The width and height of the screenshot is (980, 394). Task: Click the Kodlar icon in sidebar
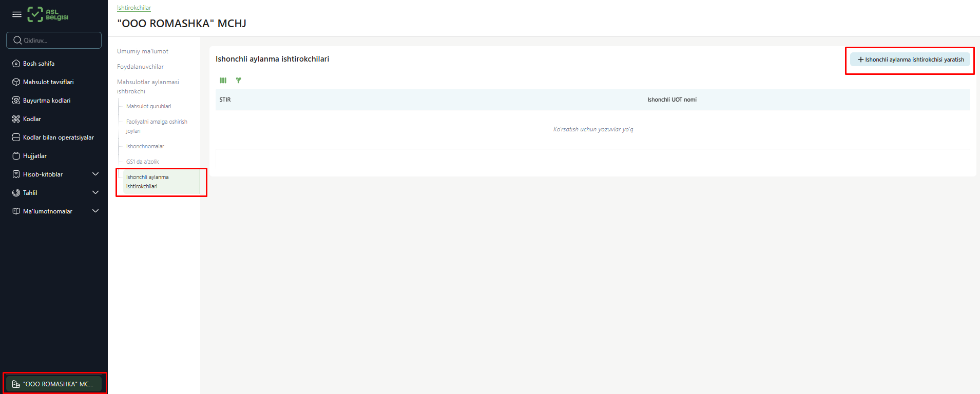[16, 119]
